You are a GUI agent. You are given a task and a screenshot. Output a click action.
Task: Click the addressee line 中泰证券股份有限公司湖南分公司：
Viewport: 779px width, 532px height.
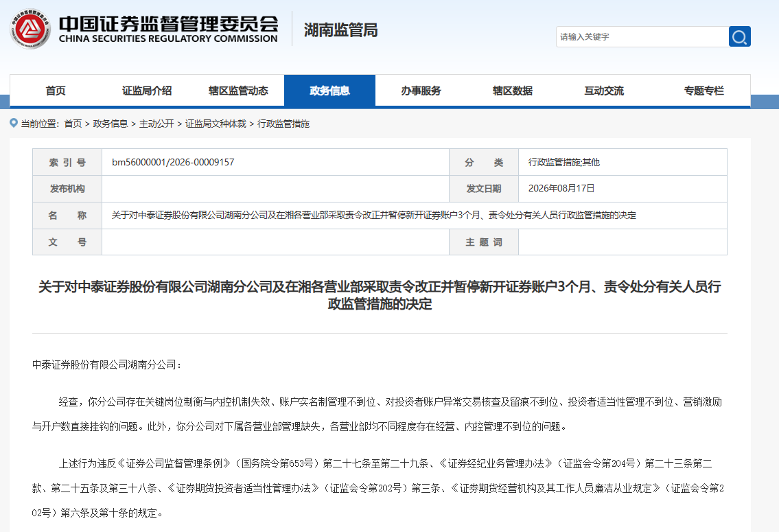tap(107, 365)
